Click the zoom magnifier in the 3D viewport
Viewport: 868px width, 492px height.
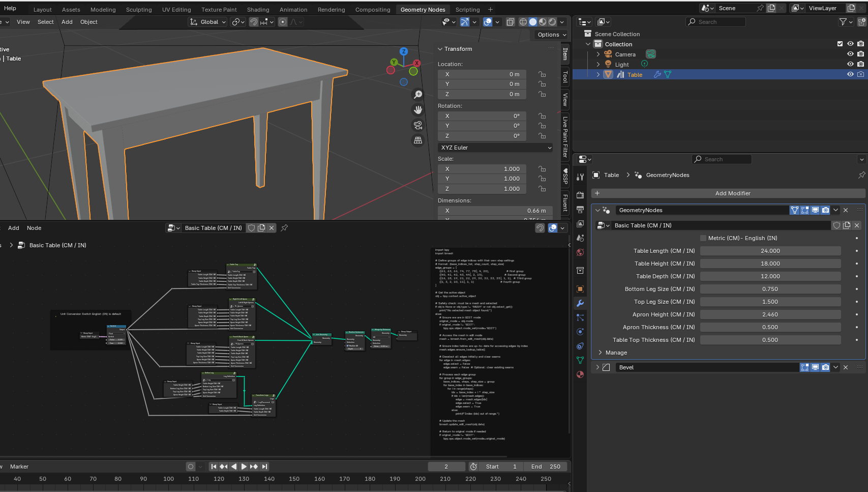coord(418,95)
